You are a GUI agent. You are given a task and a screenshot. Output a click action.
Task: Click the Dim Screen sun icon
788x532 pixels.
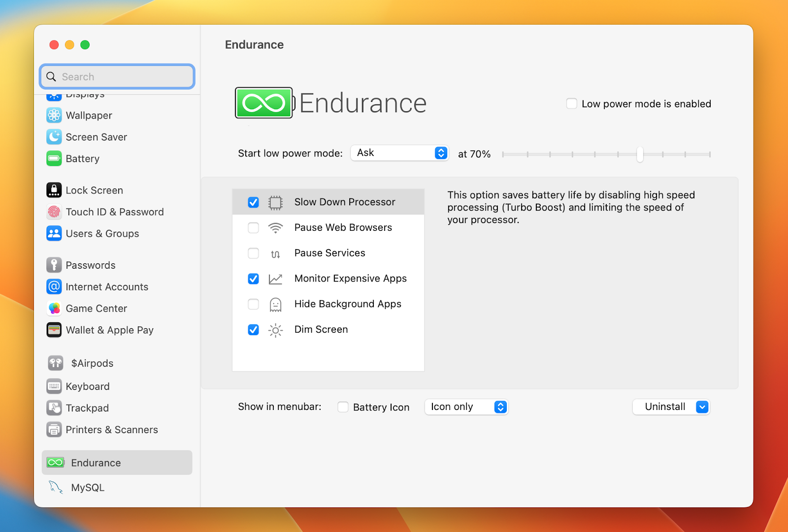pos(275,330)
